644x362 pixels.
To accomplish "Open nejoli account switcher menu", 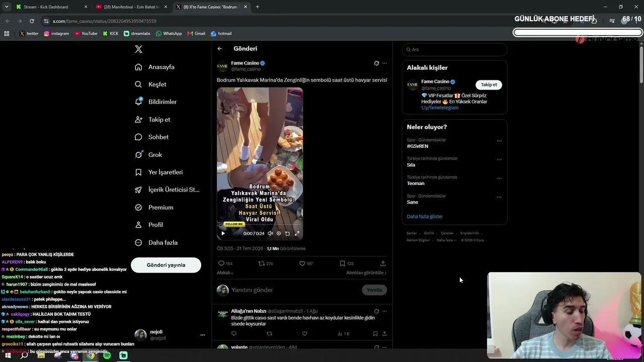I will click(x=203, y=335).
